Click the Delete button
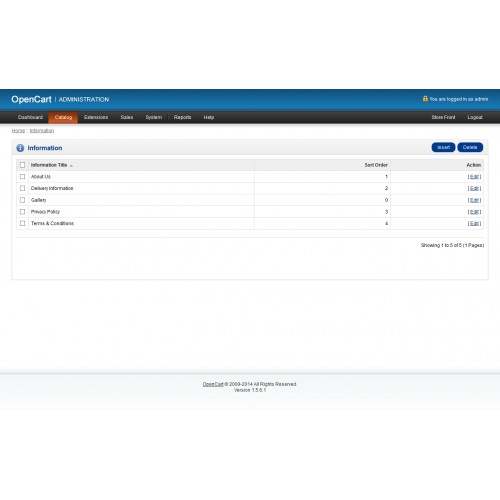The height and width of the screenshot is (500, 500). coord(470,147)
